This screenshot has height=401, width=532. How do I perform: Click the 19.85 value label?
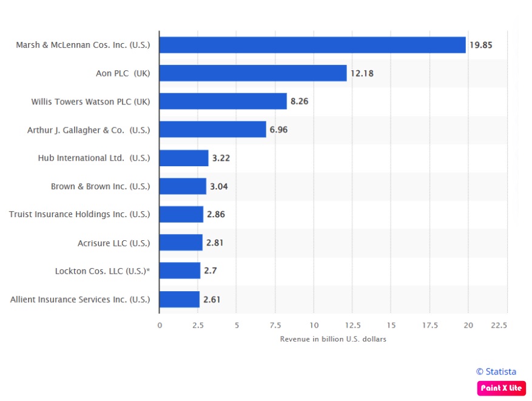tap(481, 45)
